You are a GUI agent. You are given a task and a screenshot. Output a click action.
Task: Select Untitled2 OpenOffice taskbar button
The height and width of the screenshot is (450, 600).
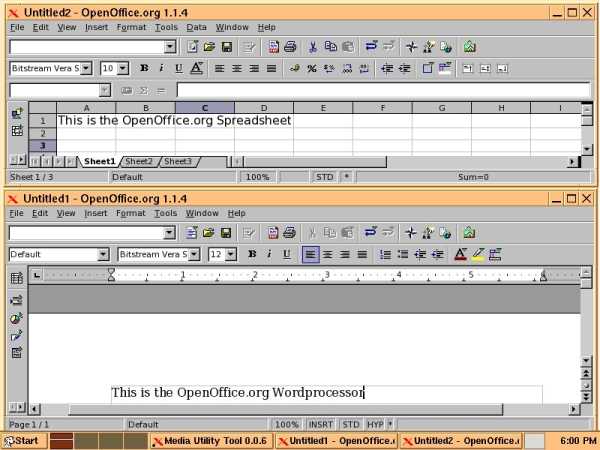pos(461,441)
